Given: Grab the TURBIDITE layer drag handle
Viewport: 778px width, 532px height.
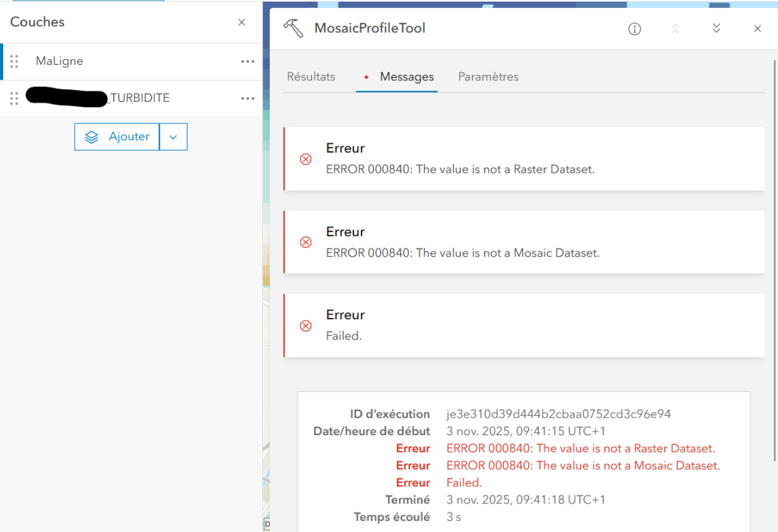Looking at the screenshot, I should [14, 98].
